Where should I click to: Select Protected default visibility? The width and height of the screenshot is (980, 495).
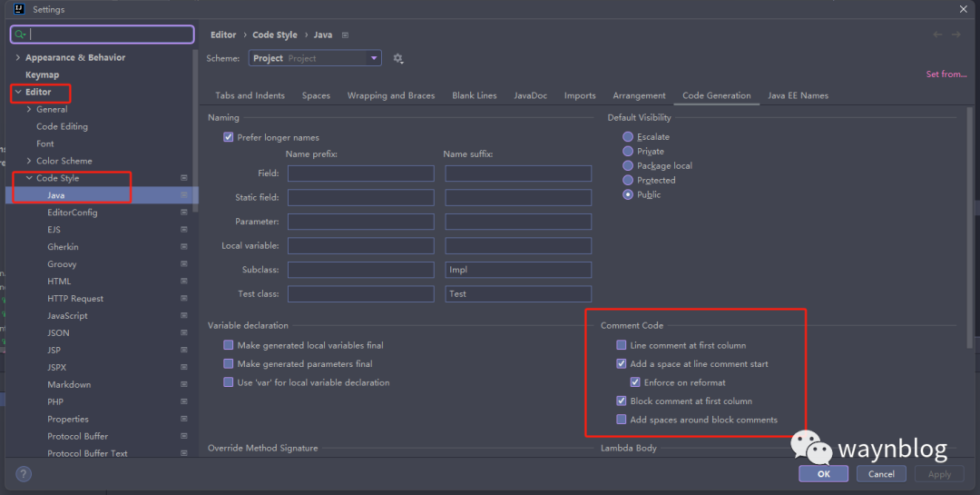click(628, 180)
